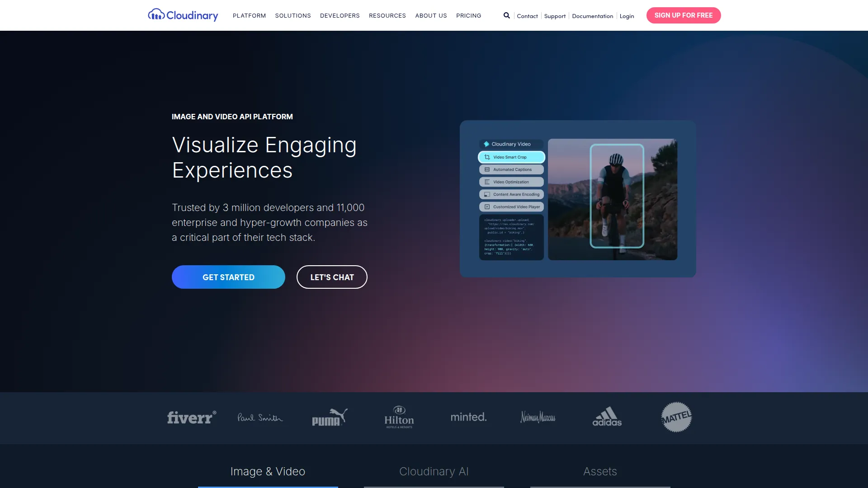Open the Documentation link
Viewport: 868px width, 488px height.
(593, 16)
